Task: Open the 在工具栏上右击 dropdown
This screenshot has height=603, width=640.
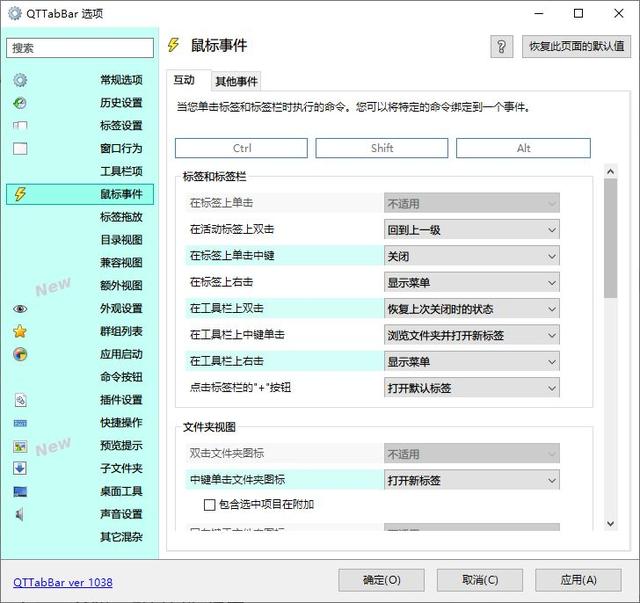Action: pyautogui.click(x=471, y=361)
